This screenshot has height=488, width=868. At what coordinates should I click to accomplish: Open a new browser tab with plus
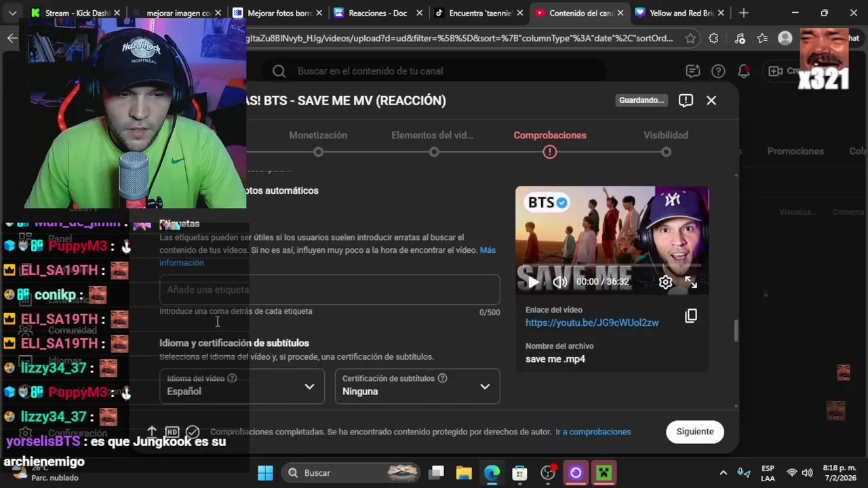(x=744, y=13)
